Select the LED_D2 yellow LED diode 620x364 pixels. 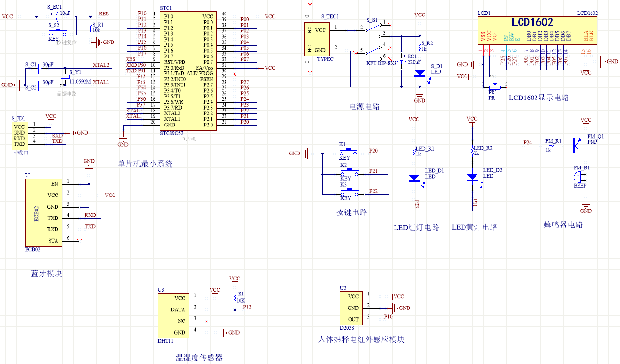click(472, 177)
